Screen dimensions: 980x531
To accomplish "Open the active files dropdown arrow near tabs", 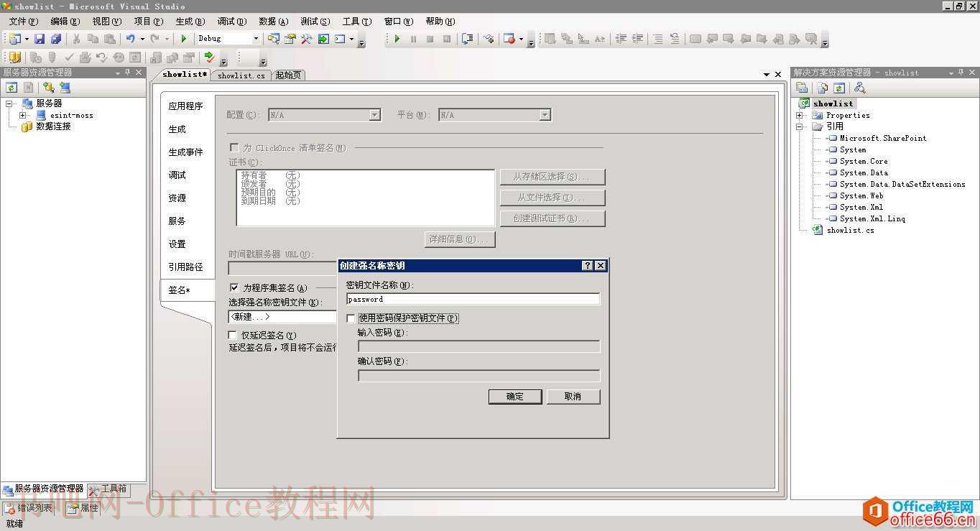I will [767, 75].
